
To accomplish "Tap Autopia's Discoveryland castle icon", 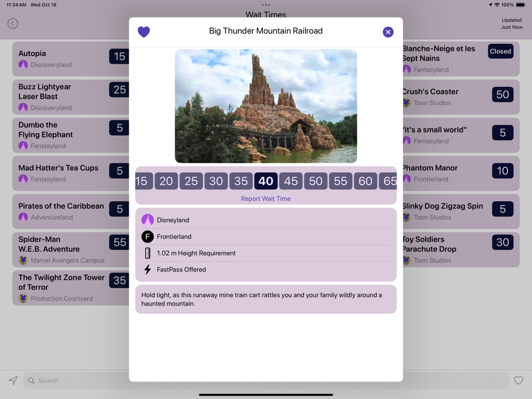I will tap(23, 64).
